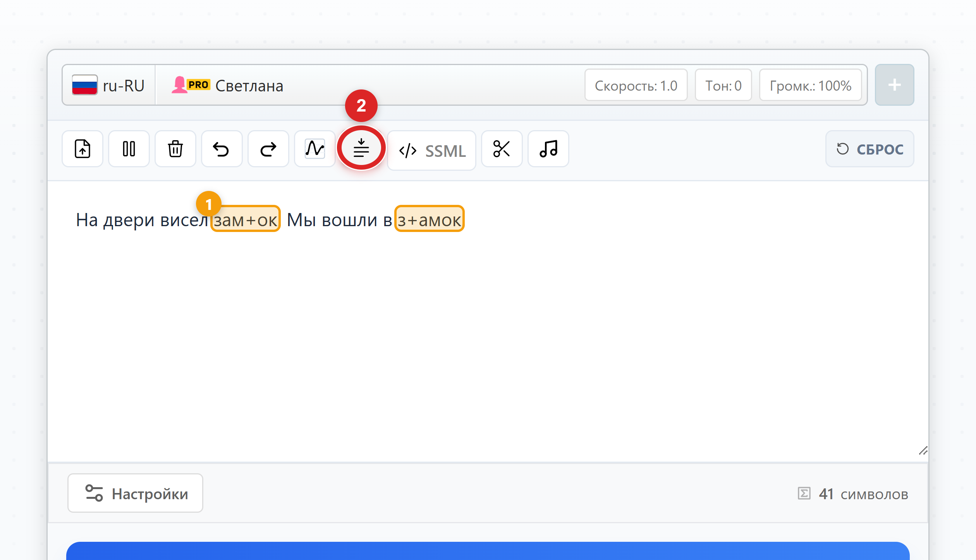Viewport: 976px width, 560px height.
Task: Undo the last action
Action: 222,149
